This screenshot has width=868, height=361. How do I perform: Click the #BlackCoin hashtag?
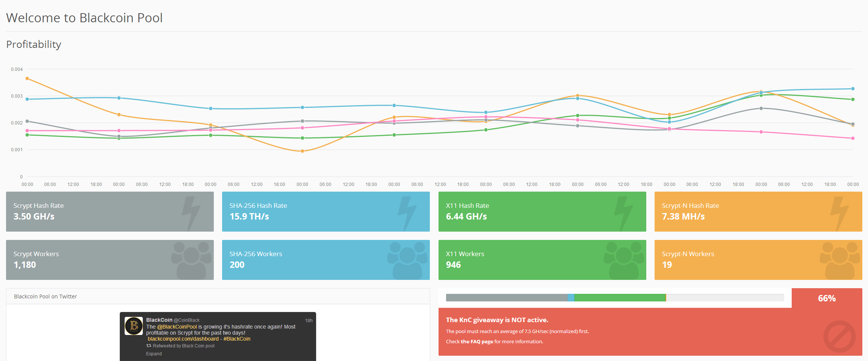[x=237, y=339]
